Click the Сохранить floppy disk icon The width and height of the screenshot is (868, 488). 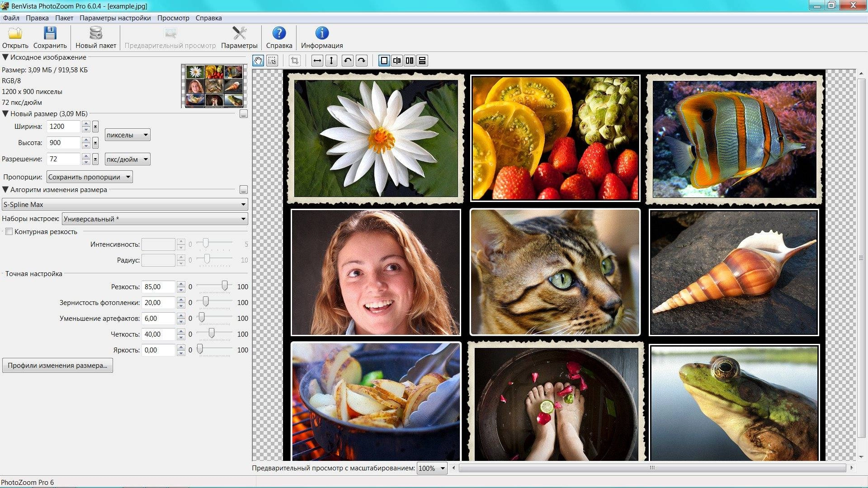[50, 33]
